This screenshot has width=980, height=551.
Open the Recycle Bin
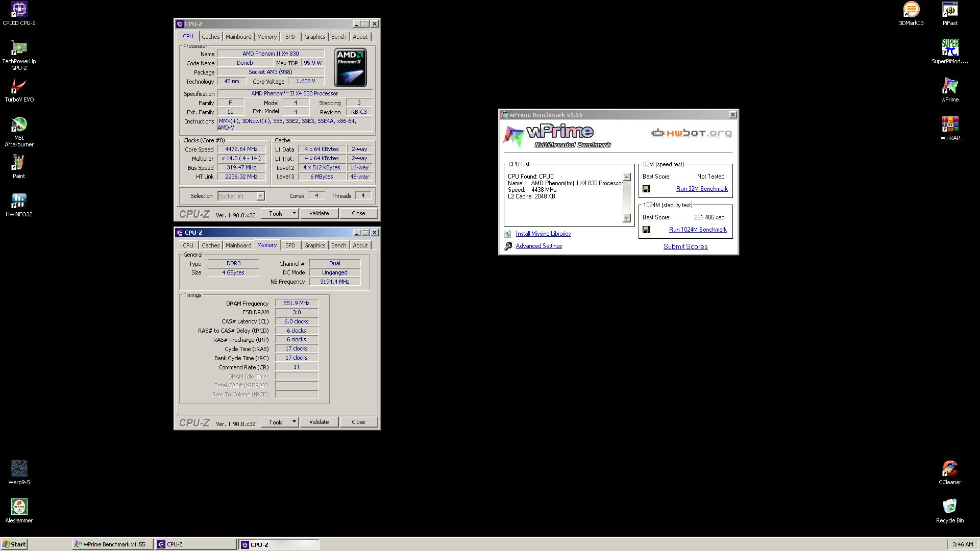950,511
